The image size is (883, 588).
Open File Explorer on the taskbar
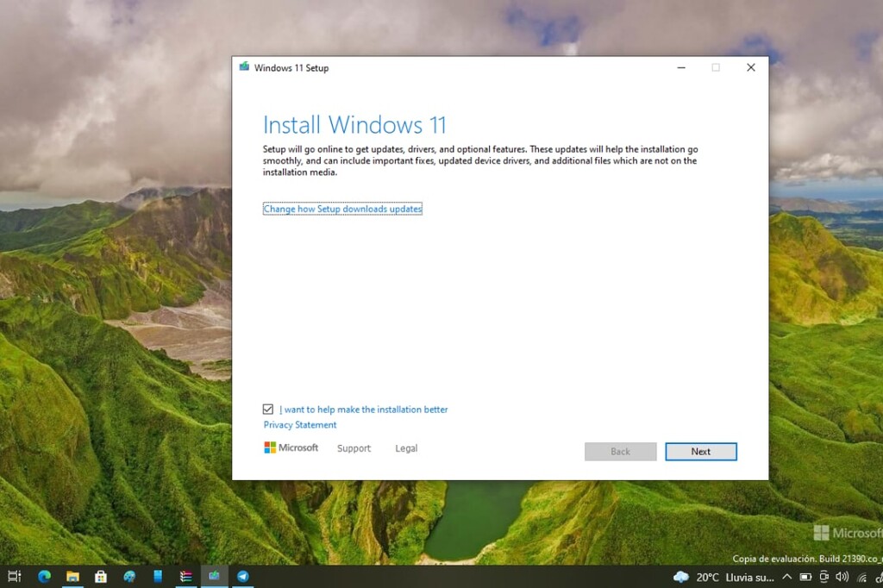(72, 576)
